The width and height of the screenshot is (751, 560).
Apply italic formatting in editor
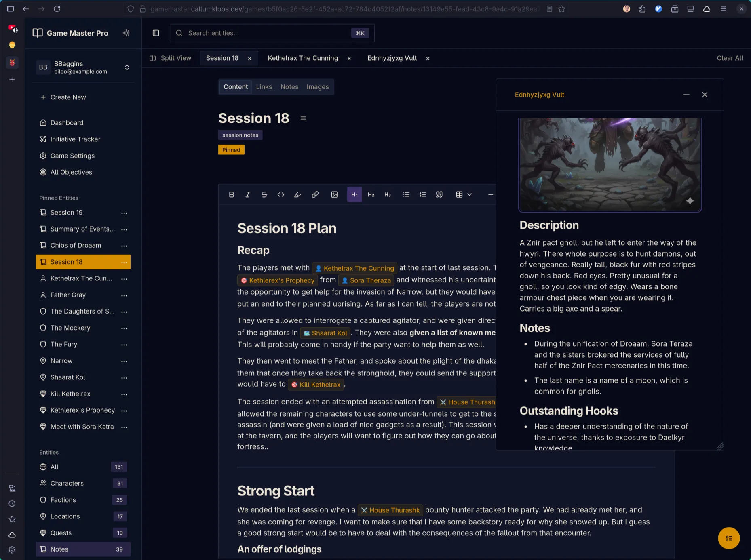[248, 195]
